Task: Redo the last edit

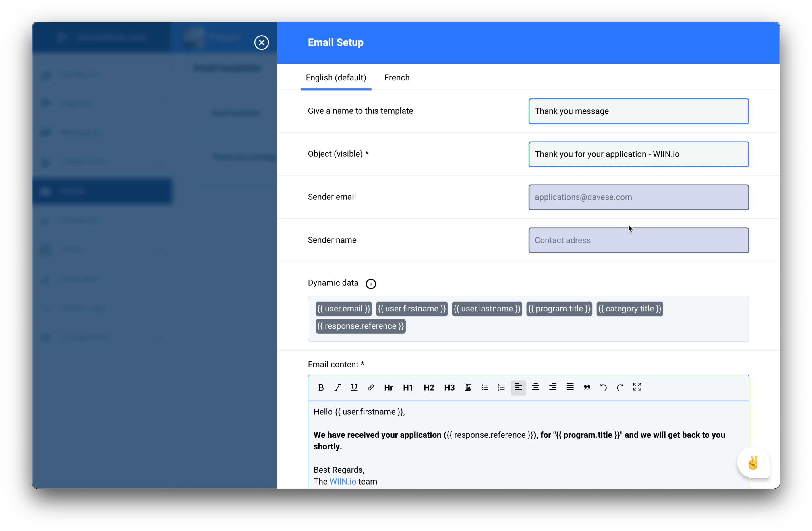Action: (620, 387)
